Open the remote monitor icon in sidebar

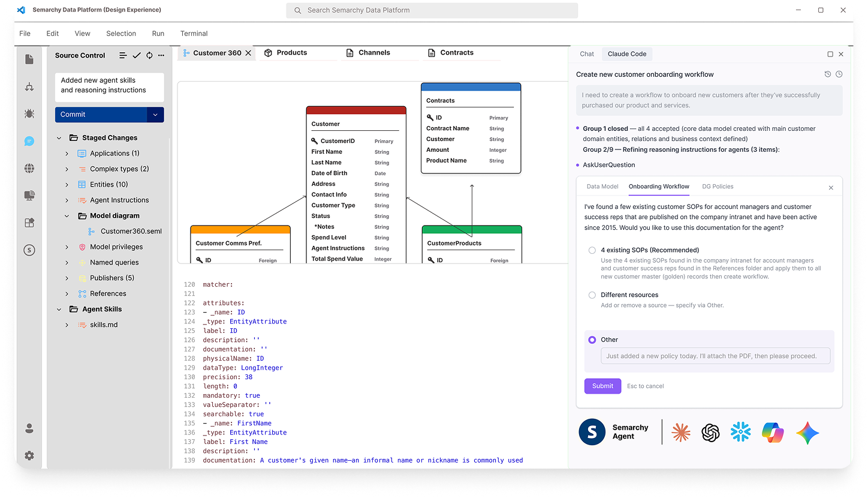(29, 196)
